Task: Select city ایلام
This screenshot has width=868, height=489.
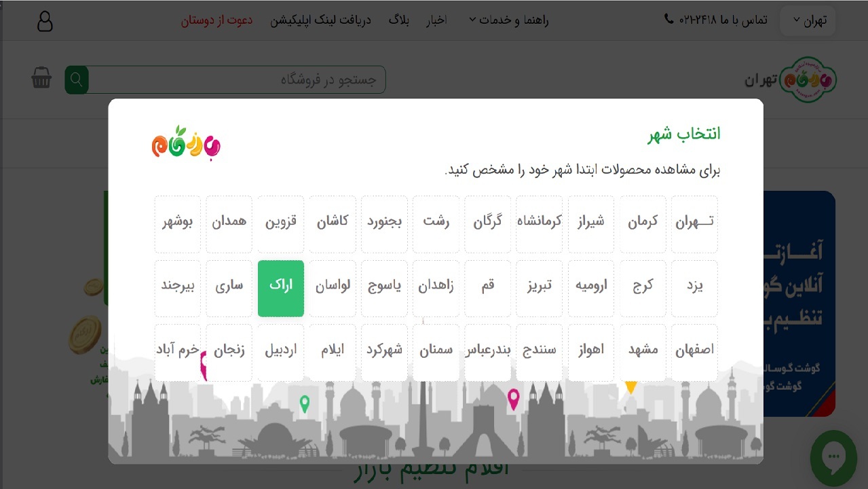Action: [x=333, y=352]
